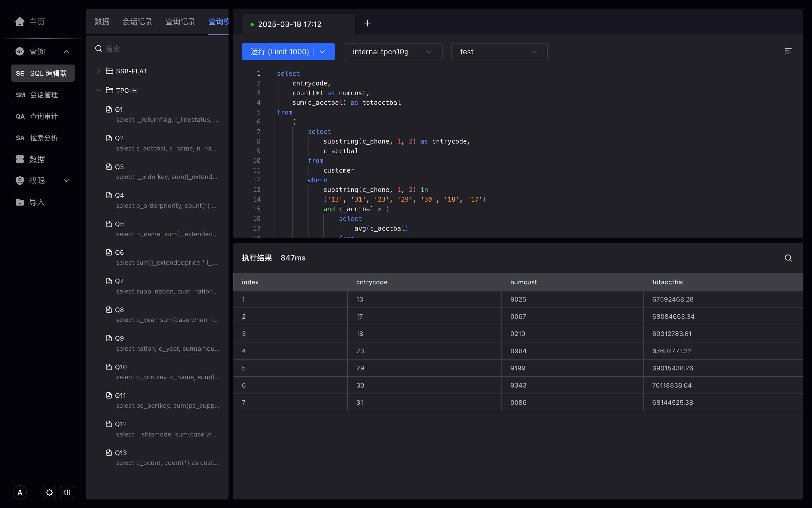Click the 导入 import folder icon
The height and width of the screenshot is (508, 812).
(x=20, y=202)
